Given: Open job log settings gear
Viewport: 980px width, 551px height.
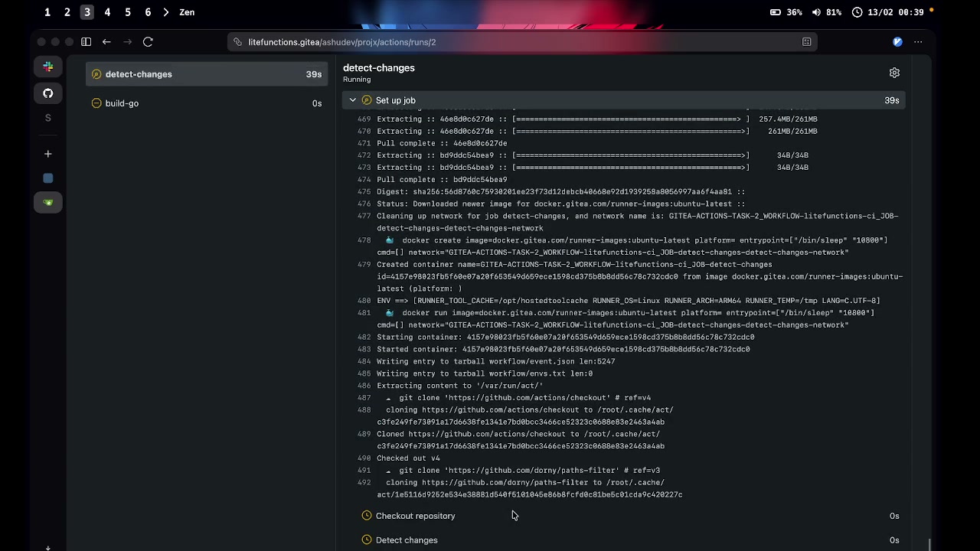Looking at the screenshot, I should click(x=894, y=73).
